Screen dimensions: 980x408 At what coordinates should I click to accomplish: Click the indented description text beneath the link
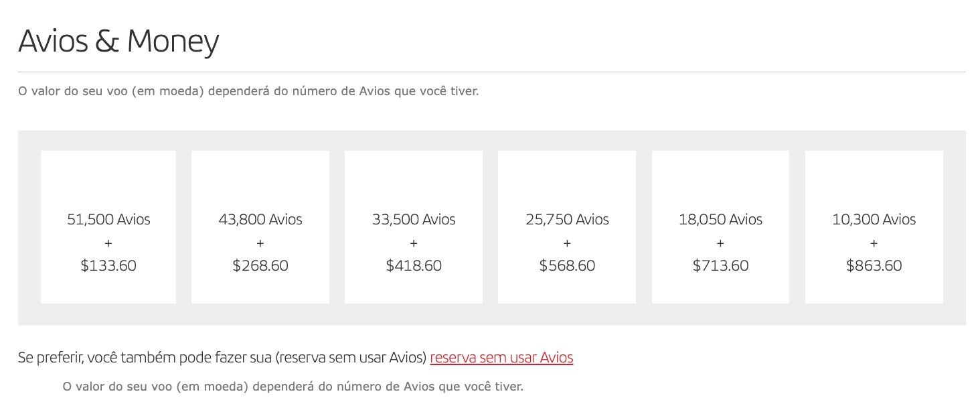pyautogui.click(x=293, y=387)
